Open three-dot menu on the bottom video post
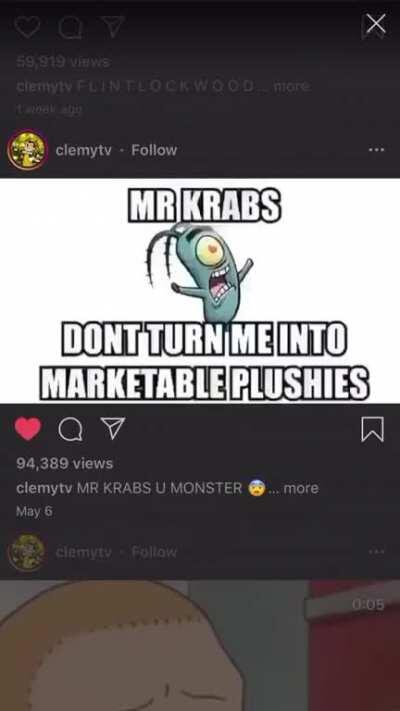Image resolution: width=400 pixels, height=711 pixels. [x=376, y=552]
